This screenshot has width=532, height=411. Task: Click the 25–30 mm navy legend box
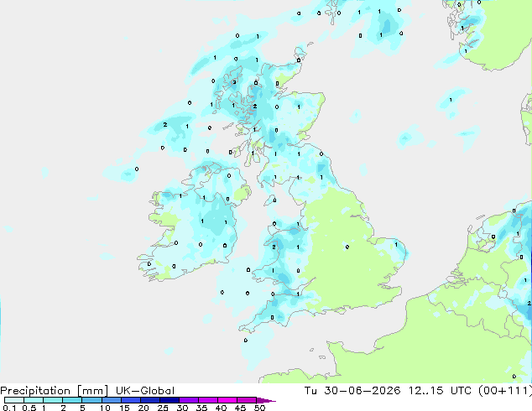click(x=169, y=400)
